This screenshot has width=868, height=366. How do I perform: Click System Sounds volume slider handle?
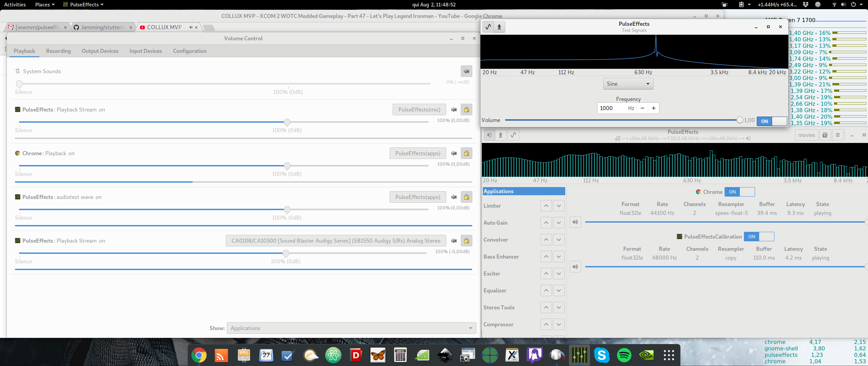click(x=19, y=84)
